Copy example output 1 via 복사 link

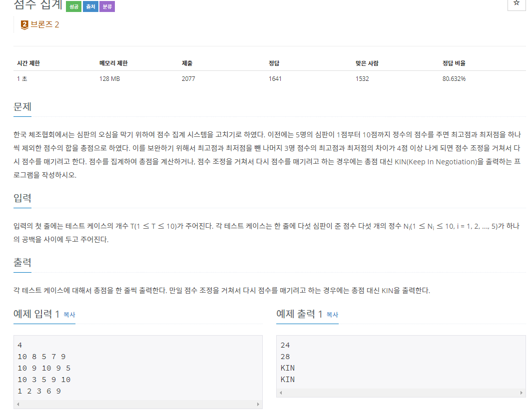tap(332, 315)
